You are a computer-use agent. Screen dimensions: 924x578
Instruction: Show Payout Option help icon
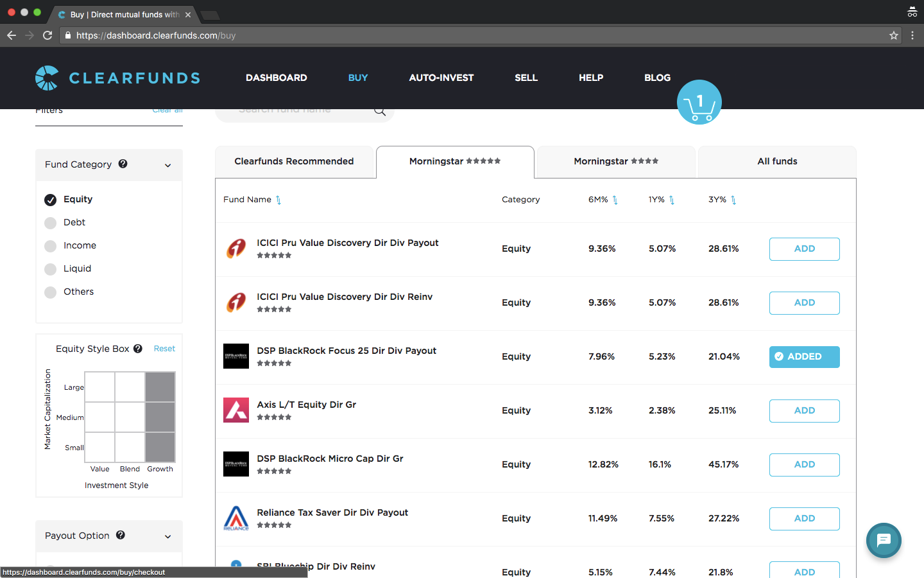pos(121,535)
